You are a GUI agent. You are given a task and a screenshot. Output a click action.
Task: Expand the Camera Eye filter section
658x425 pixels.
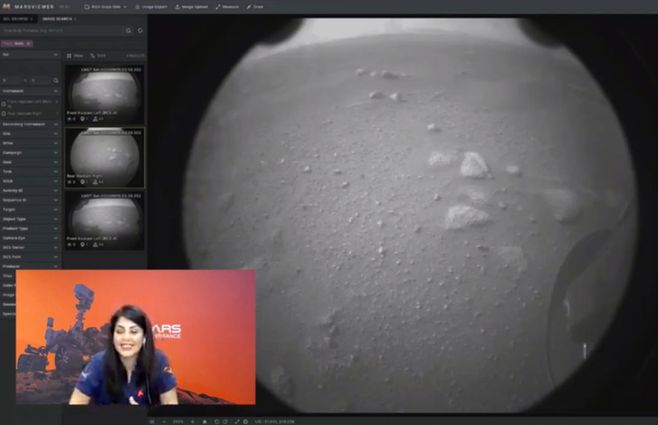tap(30, 237)
